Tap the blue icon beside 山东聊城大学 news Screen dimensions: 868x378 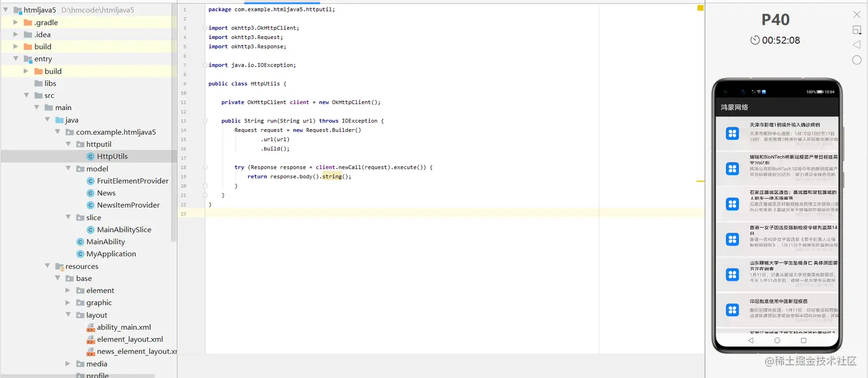pos(732,274)
